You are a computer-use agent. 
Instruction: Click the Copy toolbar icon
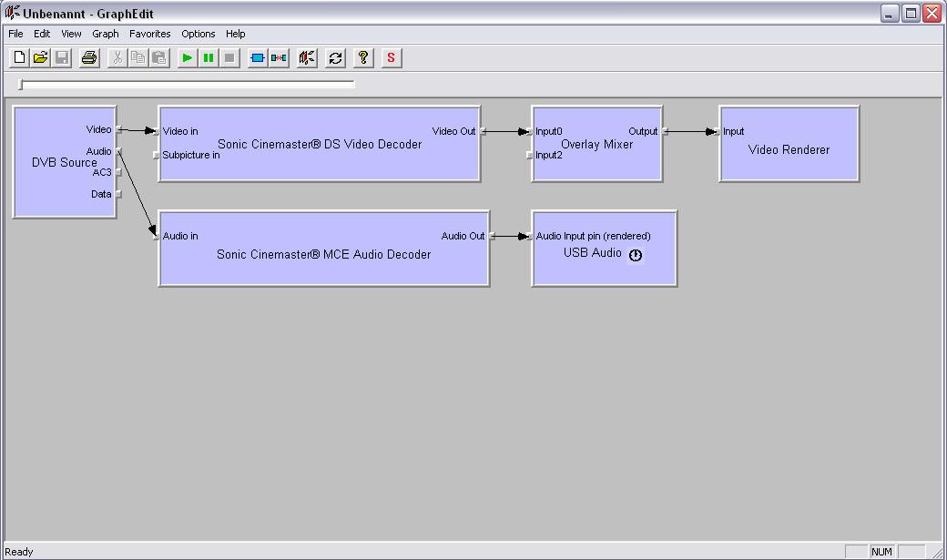click(x=138, y=58)
